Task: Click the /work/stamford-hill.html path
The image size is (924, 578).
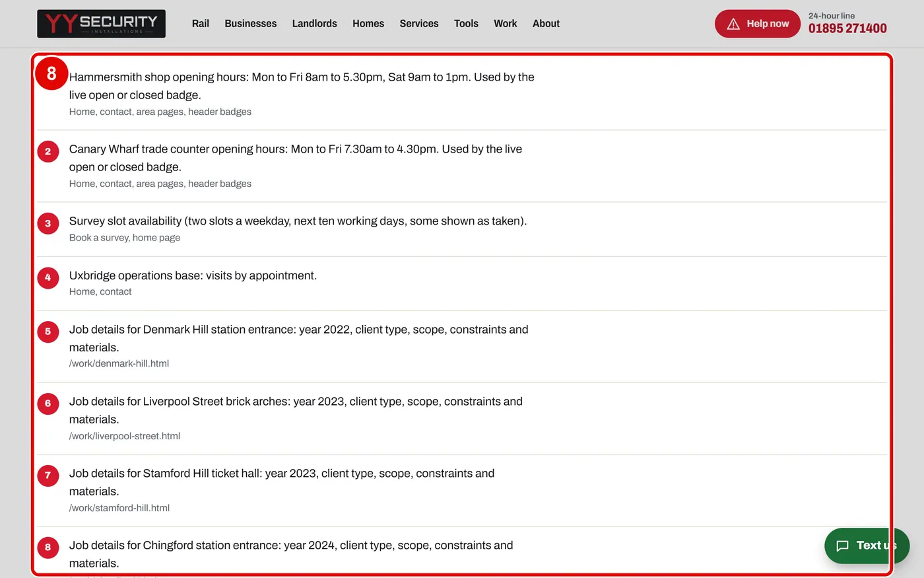Action: point(119,508)
